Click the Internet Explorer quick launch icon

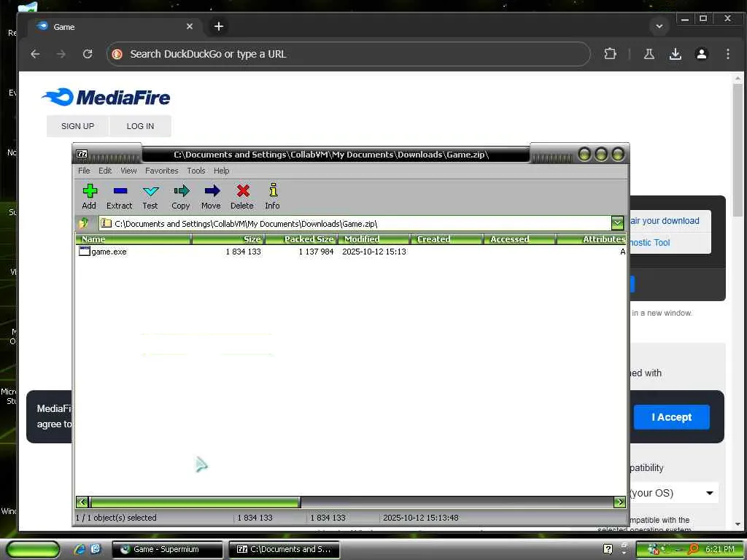coord(80,549)
